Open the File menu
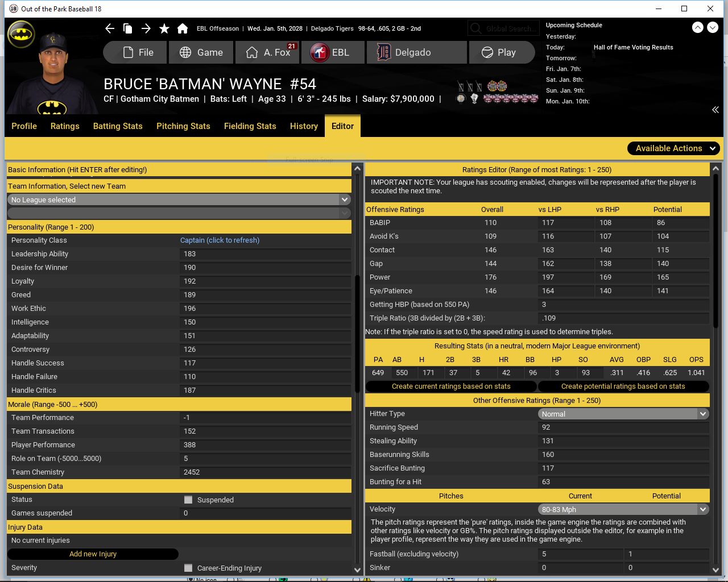Screen dimensions: 728x582 tap(135, 52)
